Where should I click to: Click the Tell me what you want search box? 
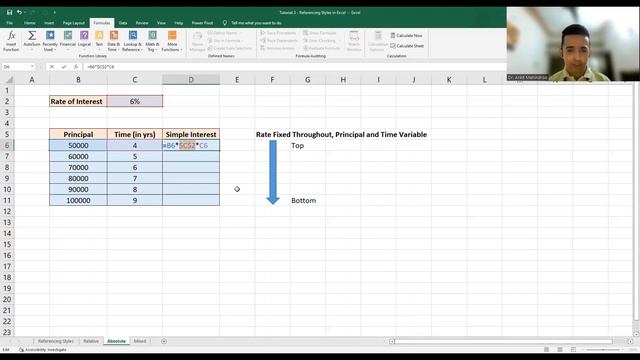(256, 23)
